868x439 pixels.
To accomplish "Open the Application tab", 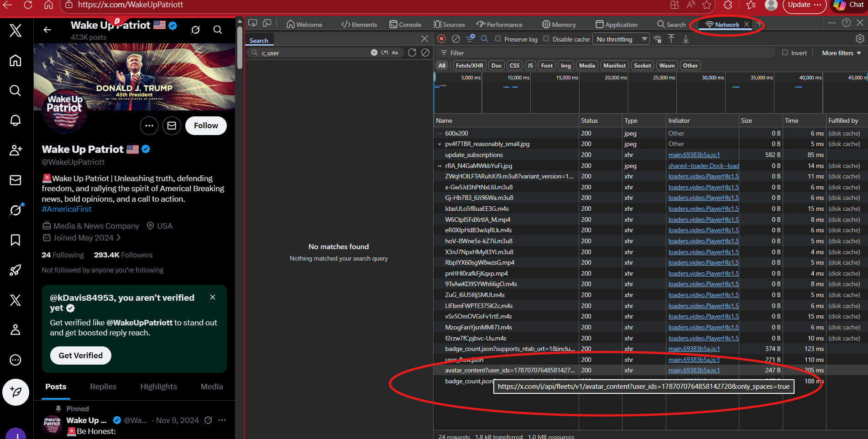I will click(x=617, y=25).
